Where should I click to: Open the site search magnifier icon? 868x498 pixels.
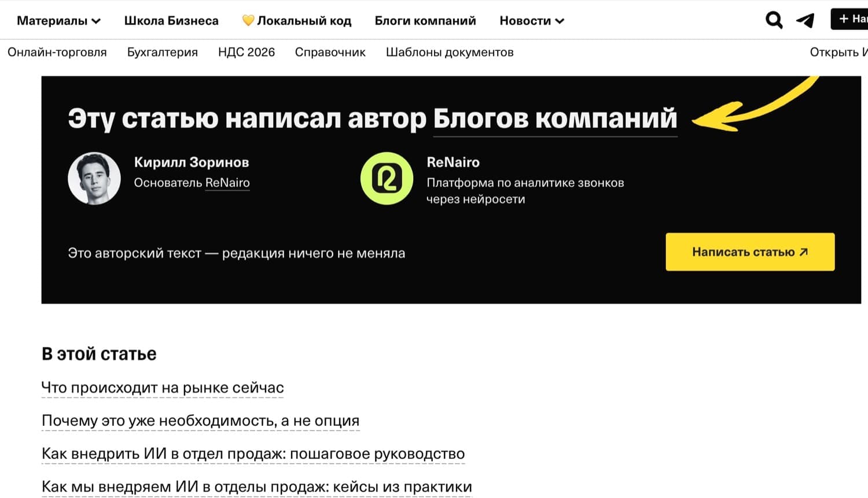point(774,20)
